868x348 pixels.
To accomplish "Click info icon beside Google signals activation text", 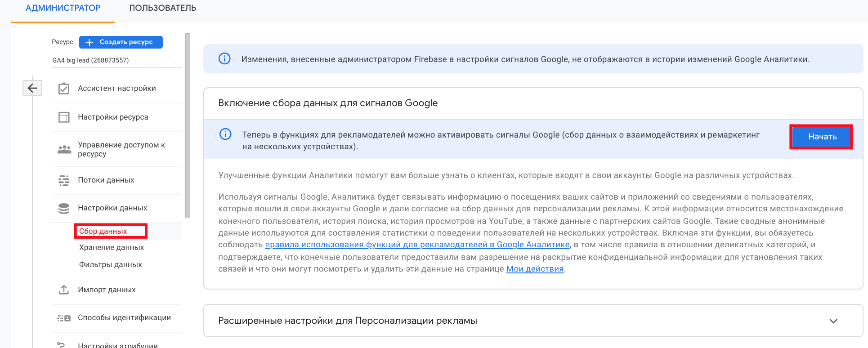I will pos(225,134).
